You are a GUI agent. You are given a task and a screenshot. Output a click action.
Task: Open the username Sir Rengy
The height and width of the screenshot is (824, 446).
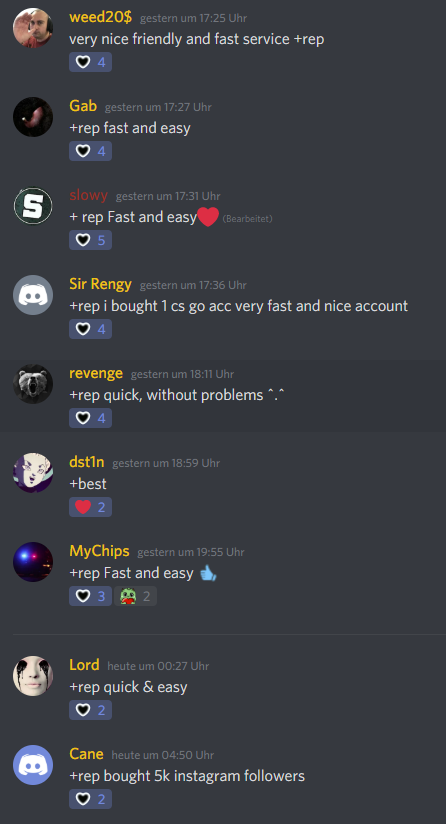click(x=100, y=284)
